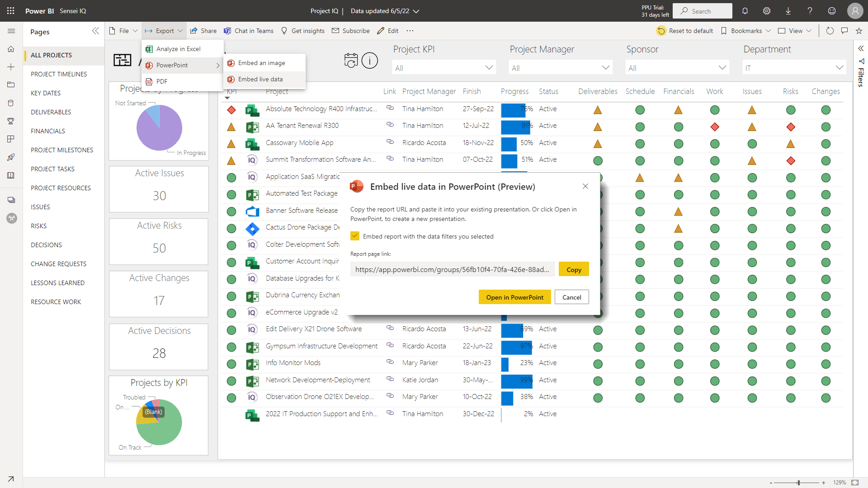Uncheck Embed report with data filters checkbox
The image size is (868, 488).
[x=355, y=236]
